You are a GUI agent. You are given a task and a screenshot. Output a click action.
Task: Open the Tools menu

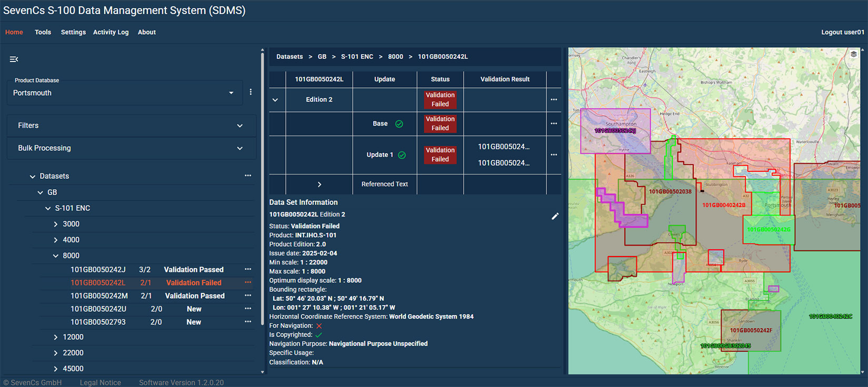coord(43,32)
